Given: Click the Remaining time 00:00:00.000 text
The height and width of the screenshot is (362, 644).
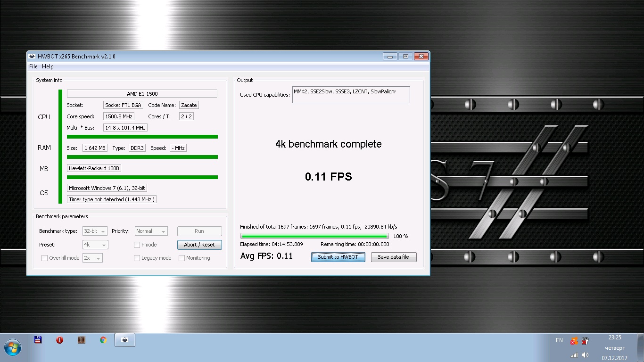Looking at the screenshot, I should [355, 244].
